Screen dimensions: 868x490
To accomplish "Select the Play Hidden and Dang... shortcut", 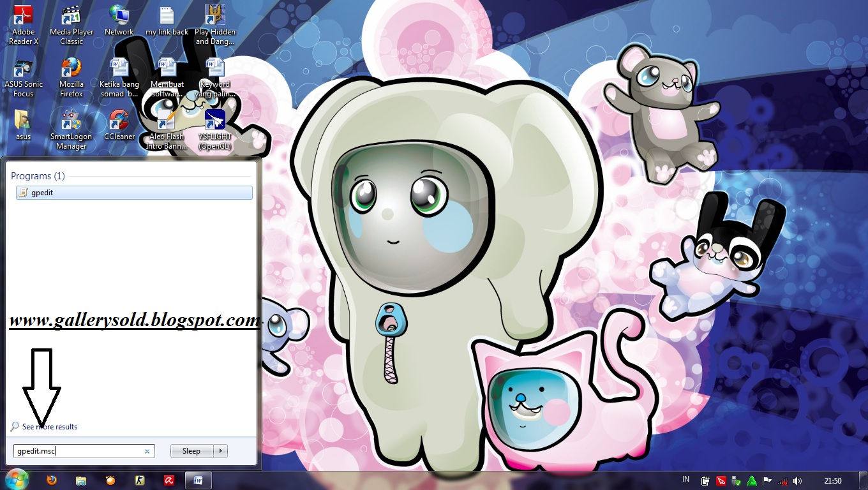I will pos(215,26).
